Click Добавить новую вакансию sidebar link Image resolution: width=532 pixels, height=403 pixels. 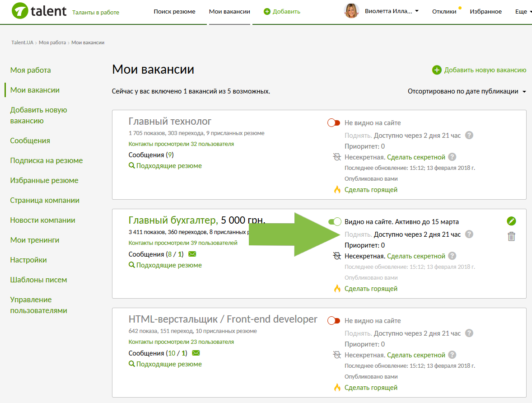click(39, 115)
